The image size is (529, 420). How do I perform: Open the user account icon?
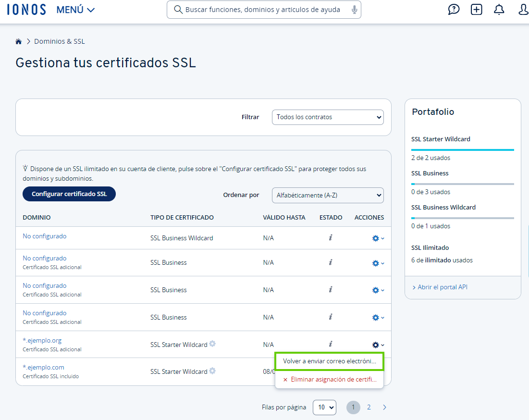523,10
